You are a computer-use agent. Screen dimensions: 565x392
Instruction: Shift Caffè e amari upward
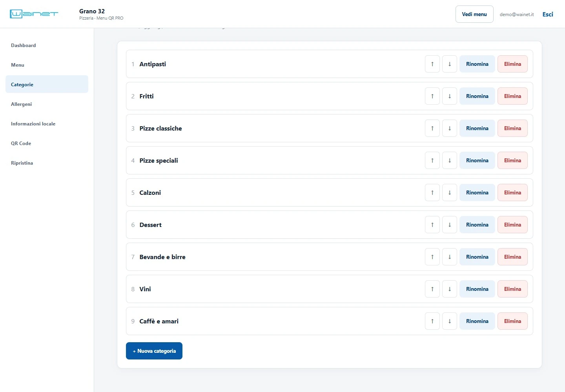[432, 321]
